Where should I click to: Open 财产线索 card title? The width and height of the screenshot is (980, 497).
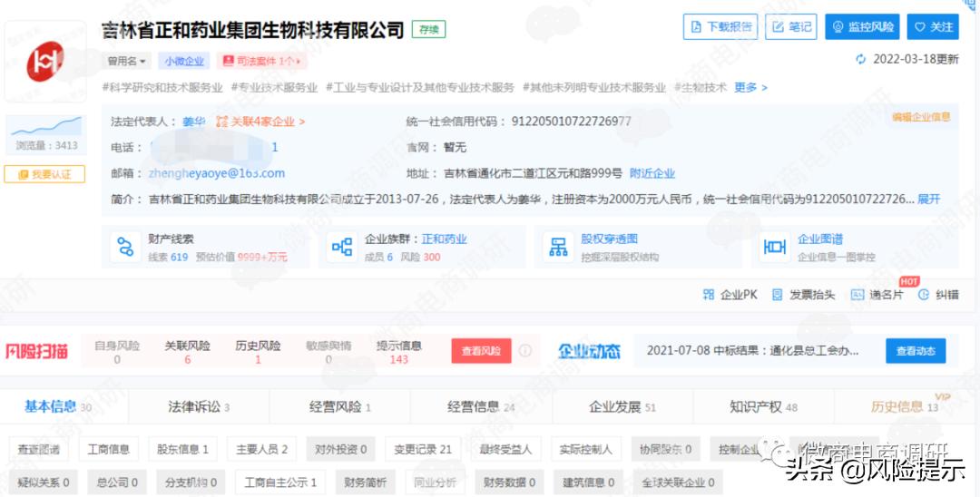tap(171, 239)
